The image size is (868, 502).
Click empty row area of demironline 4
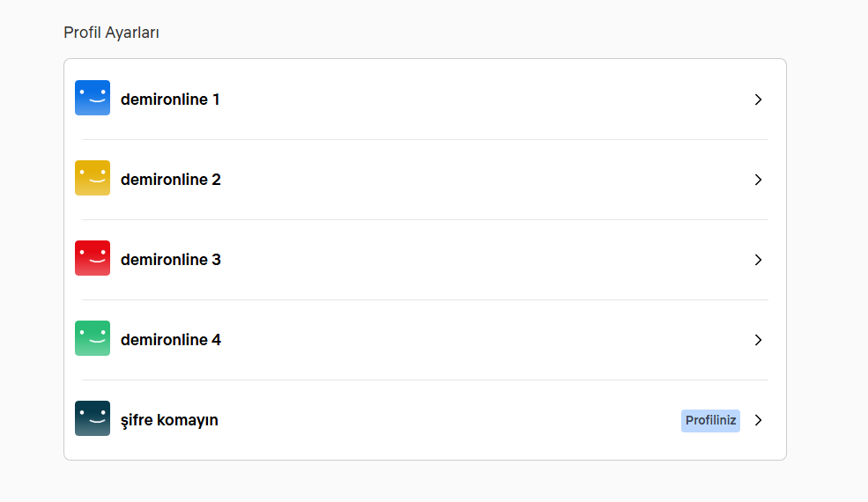pos(487,340)
